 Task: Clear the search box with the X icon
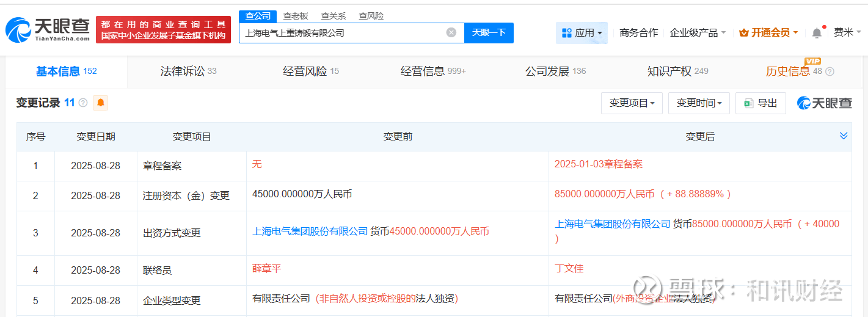click(451, 33)
